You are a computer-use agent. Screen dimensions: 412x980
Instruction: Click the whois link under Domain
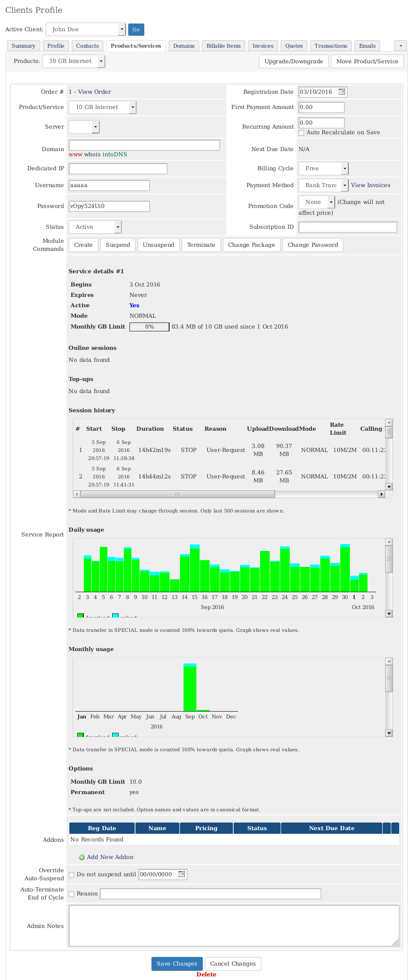(x=93, y=154)
